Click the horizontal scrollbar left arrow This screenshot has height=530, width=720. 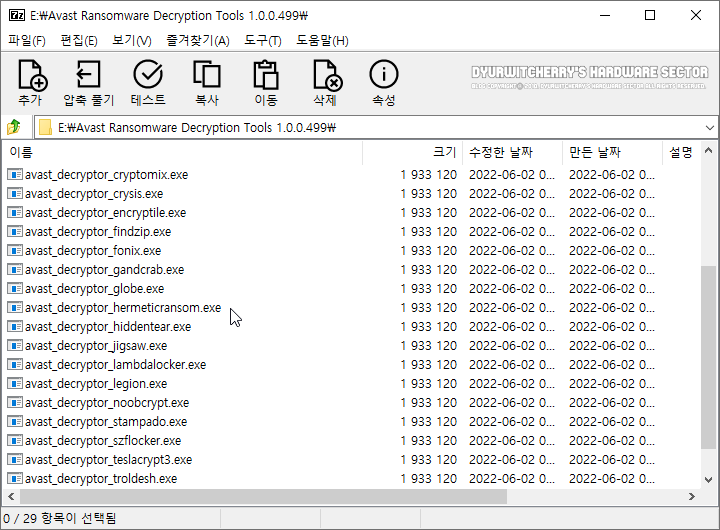pos(11,496)
